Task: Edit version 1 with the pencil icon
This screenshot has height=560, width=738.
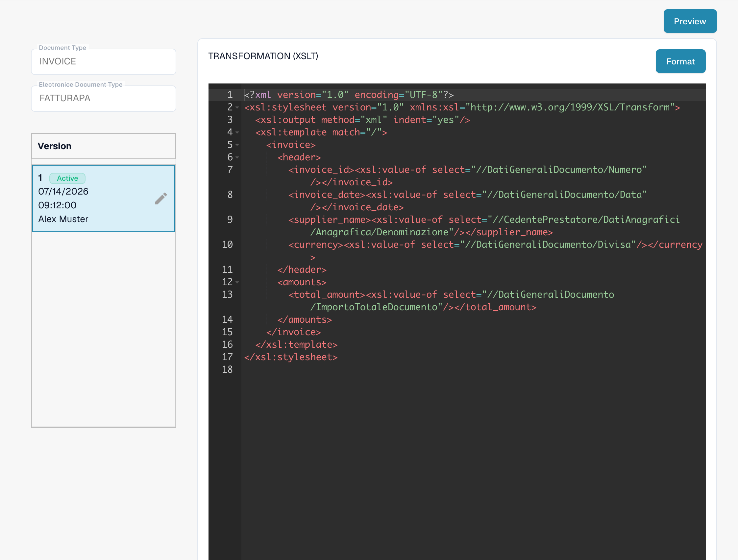Action: (161, 199)
